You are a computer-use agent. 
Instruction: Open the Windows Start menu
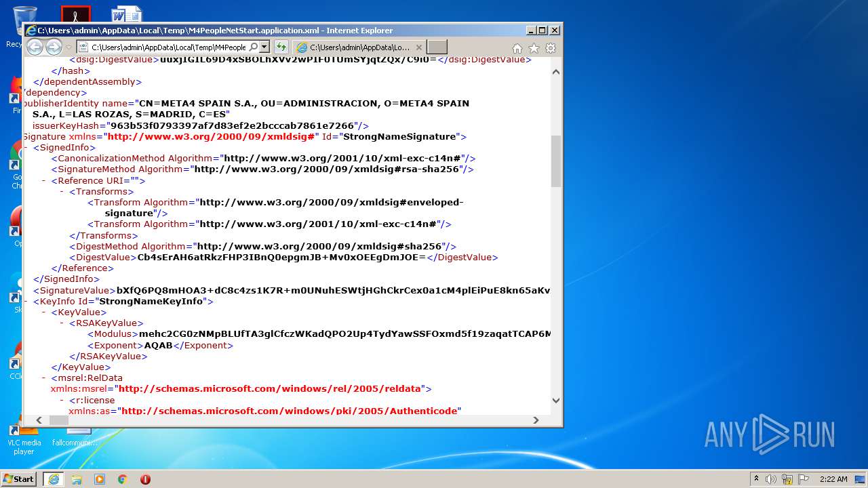point(18,479)
